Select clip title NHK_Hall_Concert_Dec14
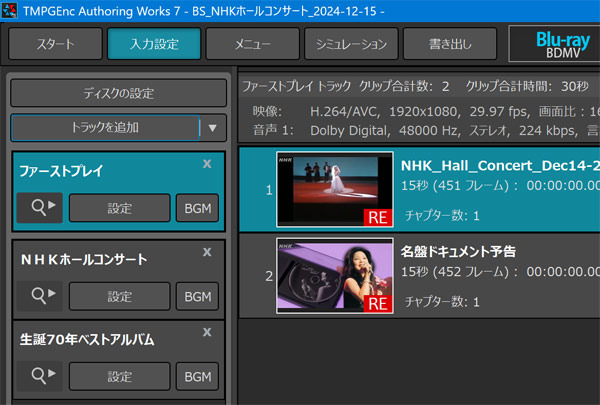This screenshot has height=405, width=600. click(500, 165)
